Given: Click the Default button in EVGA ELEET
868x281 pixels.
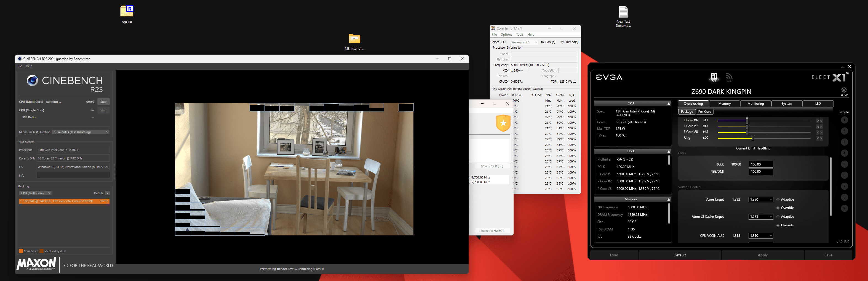Looking at the screenshot, I should tap(679, 255).
